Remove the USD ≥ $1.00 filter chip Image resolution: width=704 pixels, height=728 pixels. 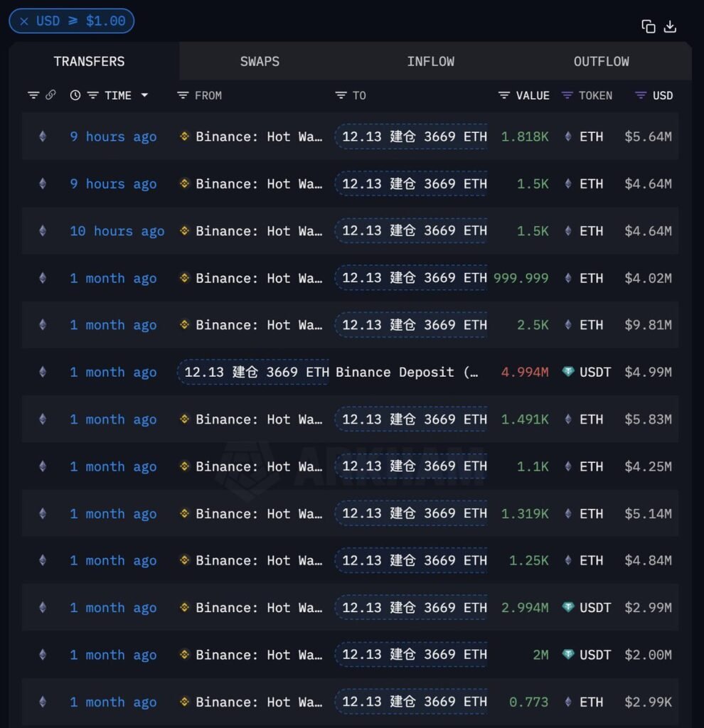coord(24,21)
